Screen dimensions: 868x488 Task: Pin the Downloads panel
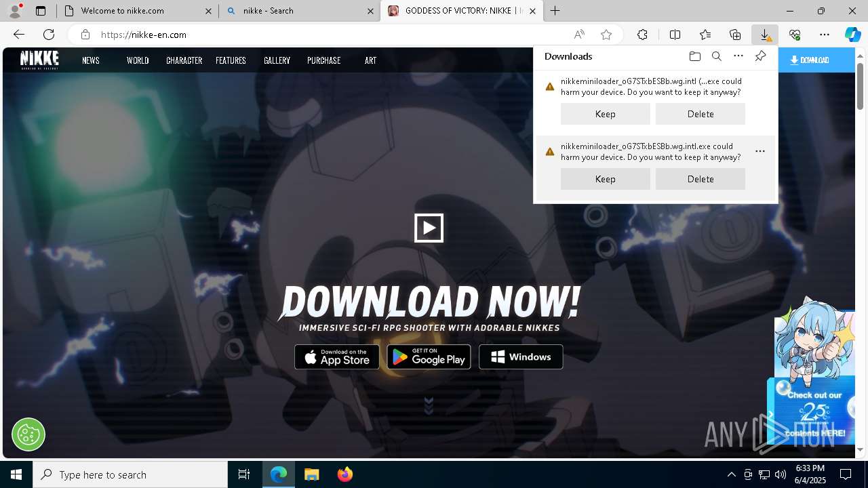click(760, 56)
